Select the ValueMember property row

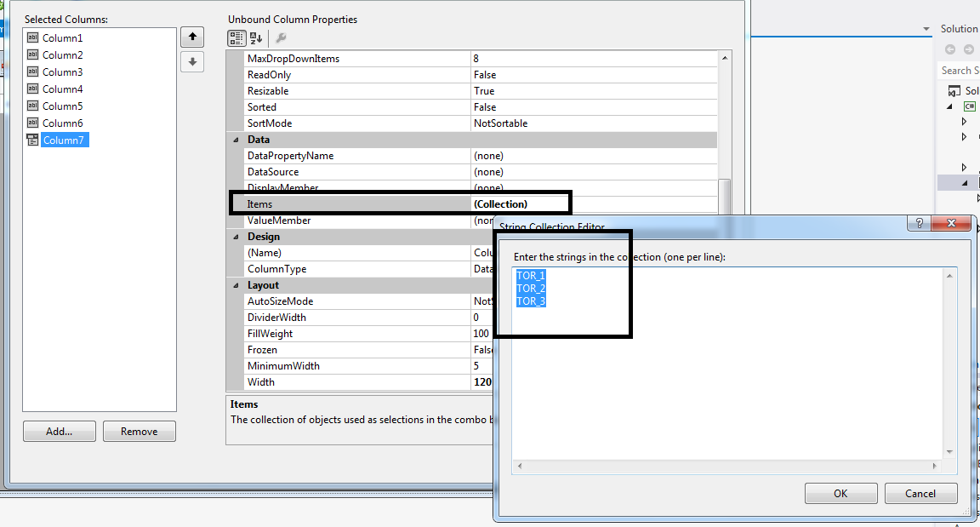click(368, 220)
